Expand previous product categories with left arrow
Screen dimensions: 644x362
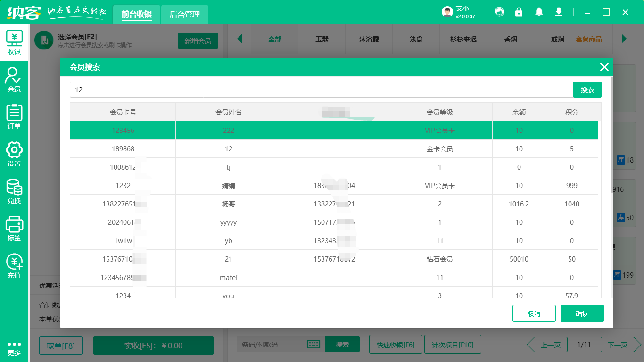(x=240, y=40)
